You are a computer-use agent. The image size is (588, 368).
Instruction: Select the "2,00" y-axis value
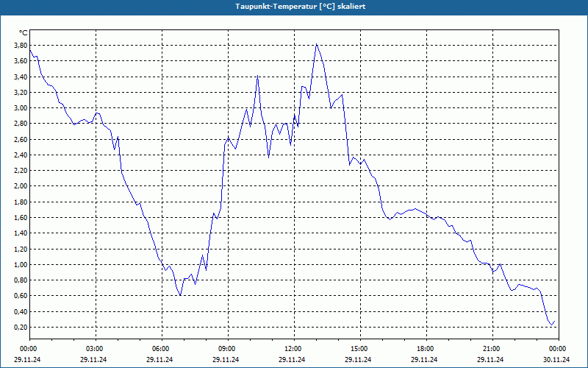[21, 186]
